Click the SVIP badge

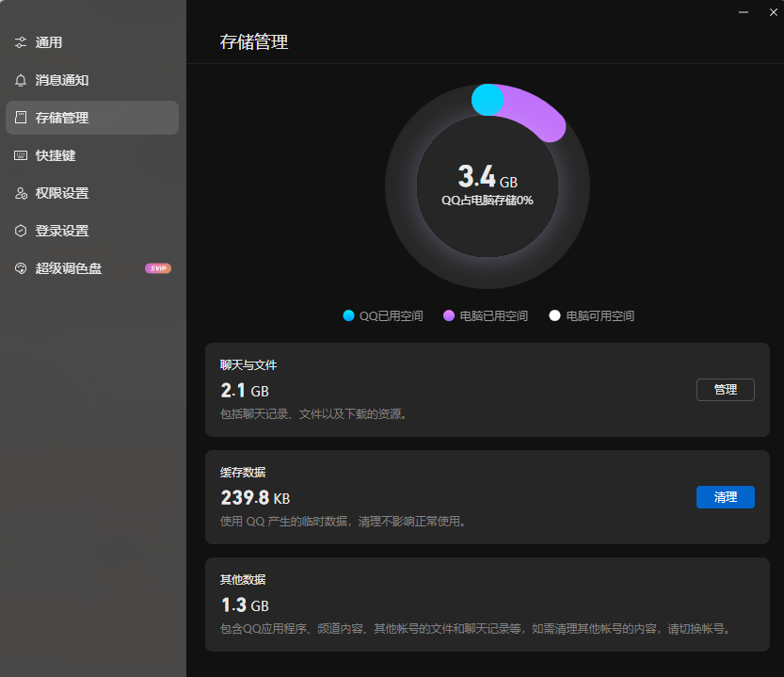pyautogui.click(x=158, y=268)
